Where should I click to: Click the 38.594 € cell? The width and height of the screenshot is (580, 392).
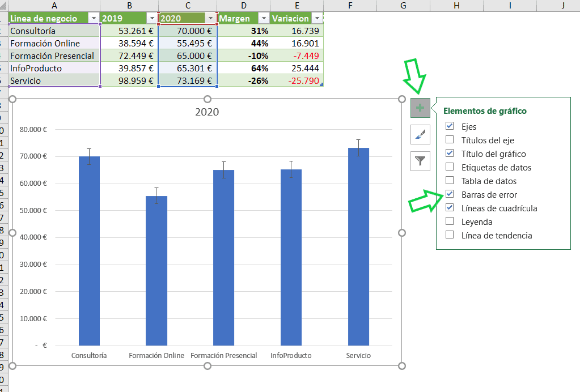[129, 44]
